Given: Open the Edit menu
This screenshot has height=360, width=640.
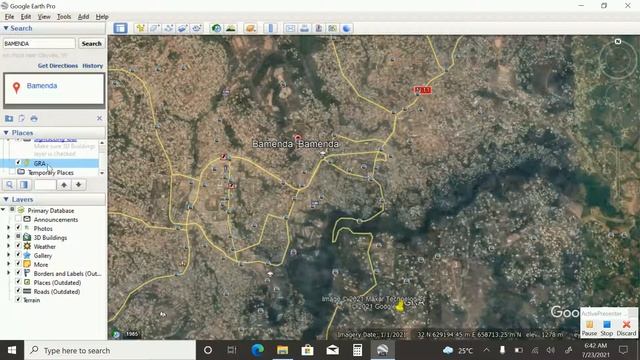Looking at the screenshot, I should (26, 17).
